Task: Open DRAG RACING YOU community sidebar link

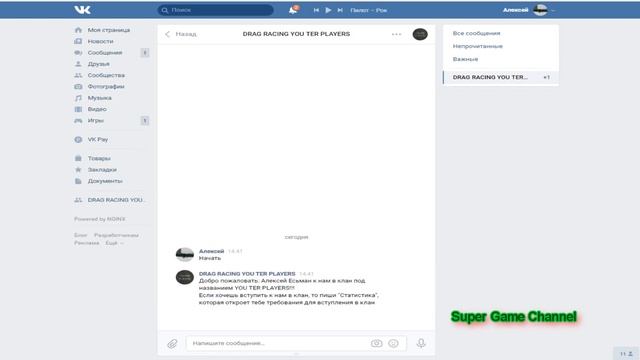Action: point(116,200)
